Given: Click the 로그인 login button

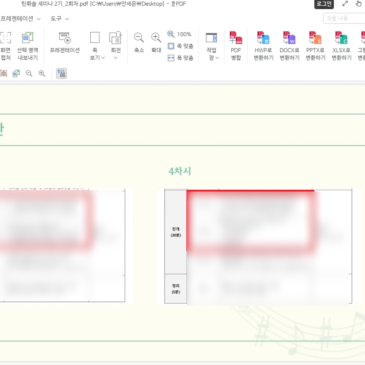Looking at the screenshot, I should [x=324, y=4].
